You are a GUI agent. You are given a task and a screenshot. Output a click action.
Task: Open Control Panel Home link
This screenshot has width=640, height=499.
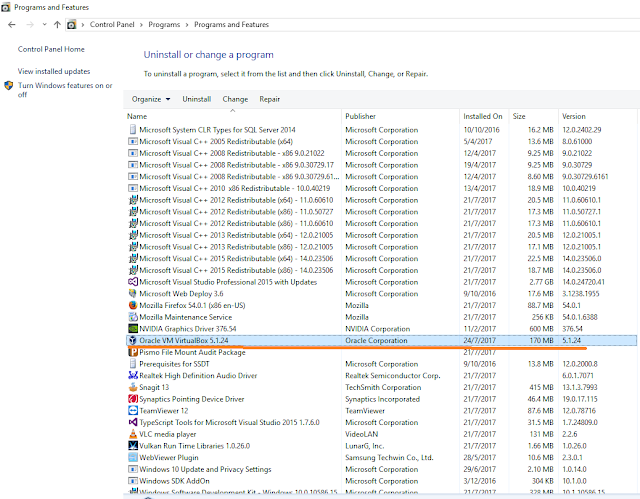[x=51, y=49]
